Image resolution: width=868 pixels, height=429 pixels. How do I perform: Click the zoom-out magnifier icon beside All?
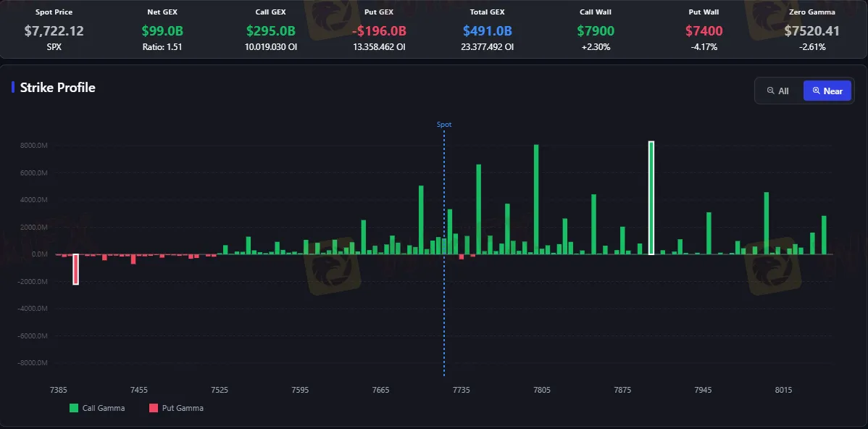point(771,91)
